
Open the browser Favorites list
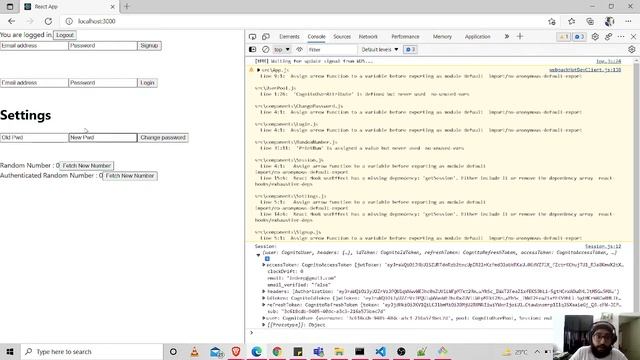coord(571,21)
